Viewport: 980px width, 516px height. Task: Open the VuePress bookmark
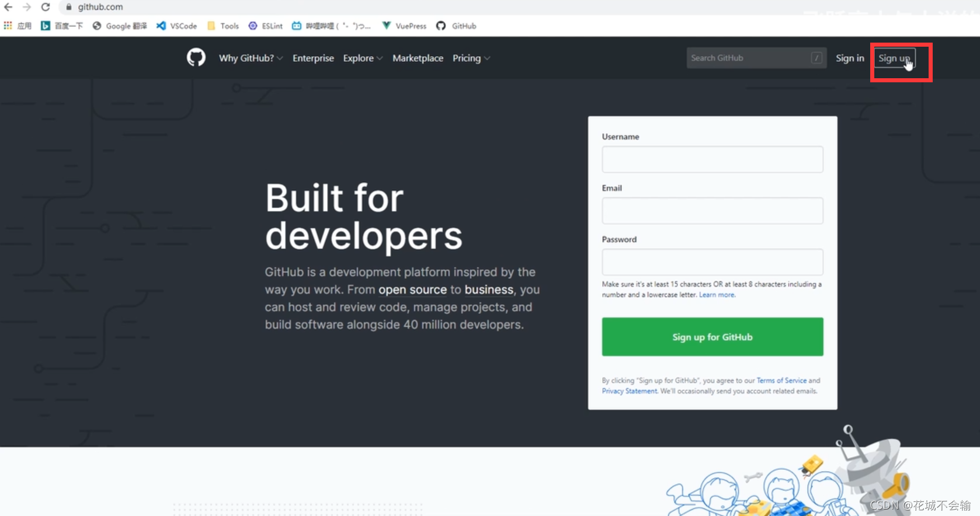404,26
